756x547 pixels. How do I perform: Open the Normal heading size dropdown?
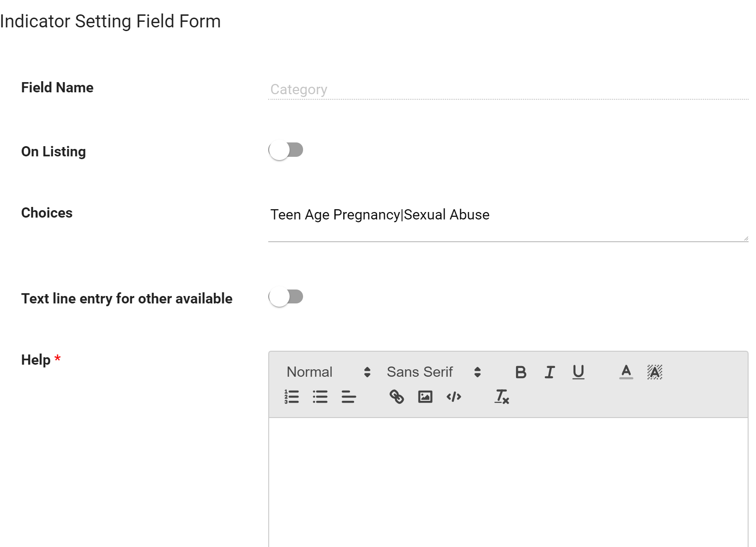[329, 372]
